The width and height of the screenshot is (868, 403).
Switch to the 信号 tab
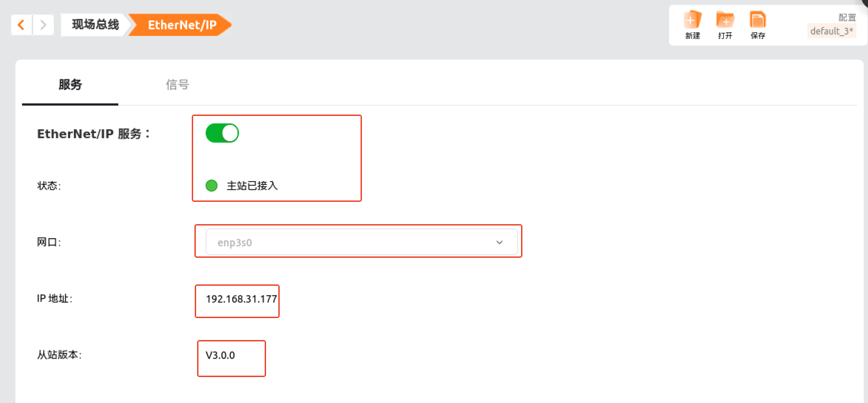tap(177, 85)
